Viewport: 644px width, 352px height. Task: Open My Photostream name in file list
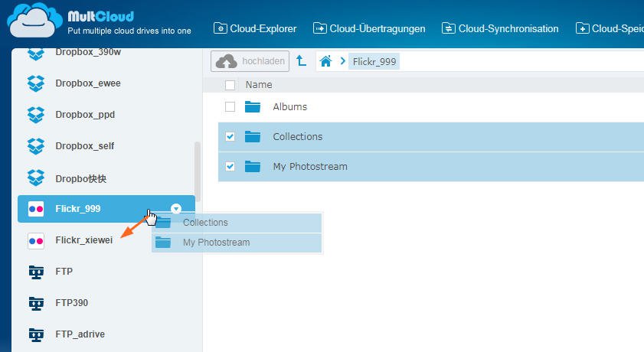coord(310,167)
